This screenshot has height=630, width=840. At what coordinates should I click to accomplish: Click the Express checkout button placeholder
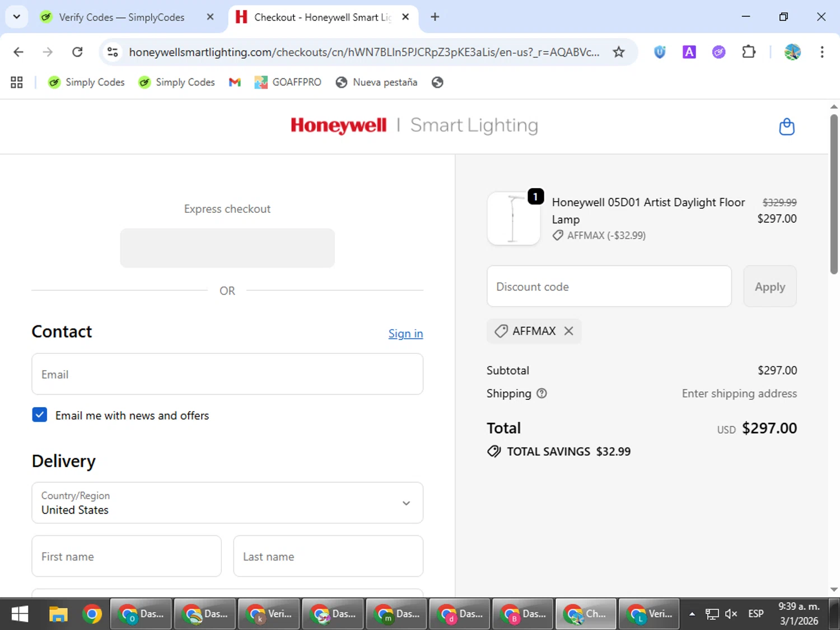tap(227, 248)
